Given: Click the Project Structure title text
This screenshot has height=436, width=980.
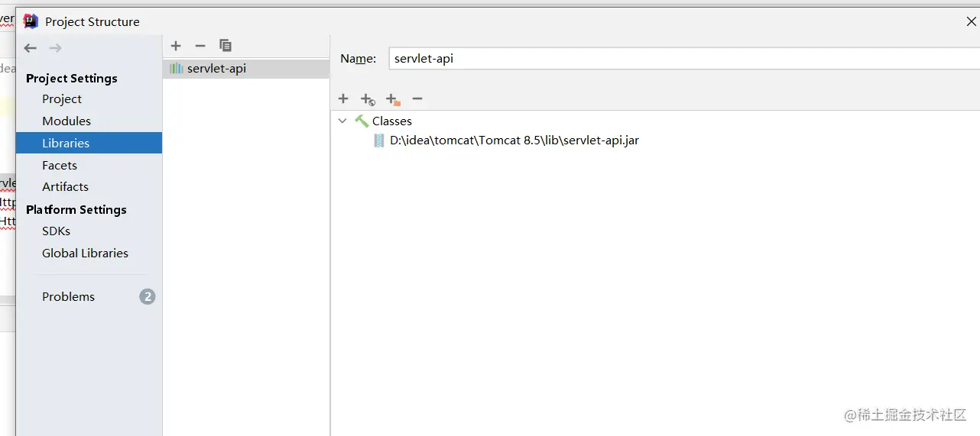Looking at the screenshot, I should 92,21.
